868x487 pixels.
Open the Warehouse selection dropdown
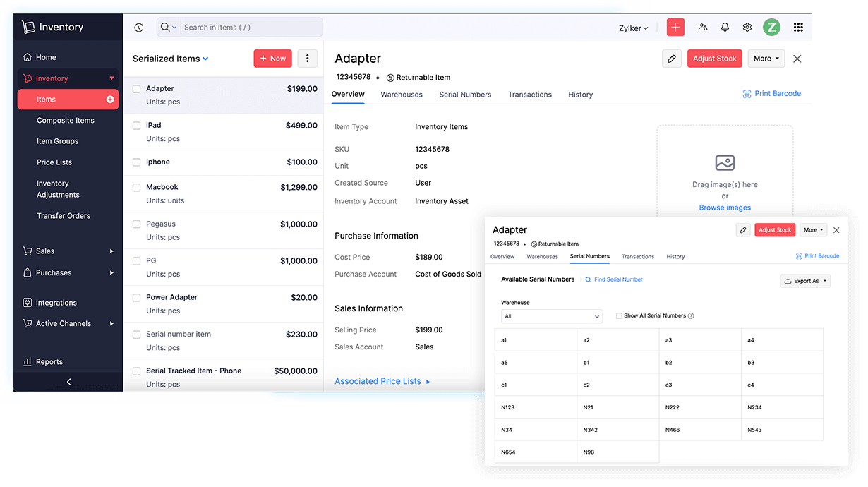[552, 315]
